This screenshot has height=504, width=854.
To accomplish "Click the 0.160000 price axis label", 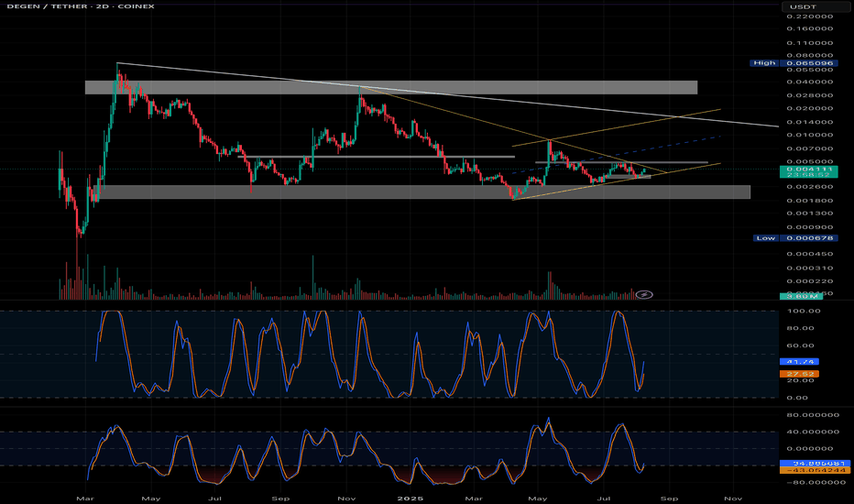I will [x=810, y=29].
